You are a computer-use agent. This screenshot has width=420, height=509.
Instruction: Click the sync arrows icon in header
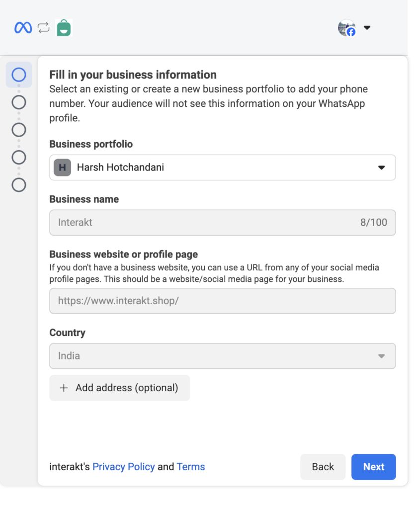44,28
